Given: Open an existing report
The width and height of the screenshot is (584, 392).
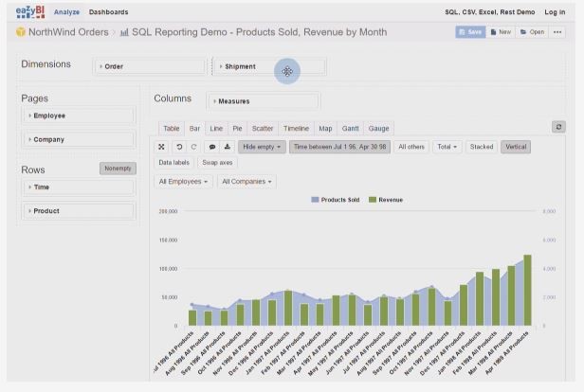Looking at the screenshot, I should click(532, 32).
